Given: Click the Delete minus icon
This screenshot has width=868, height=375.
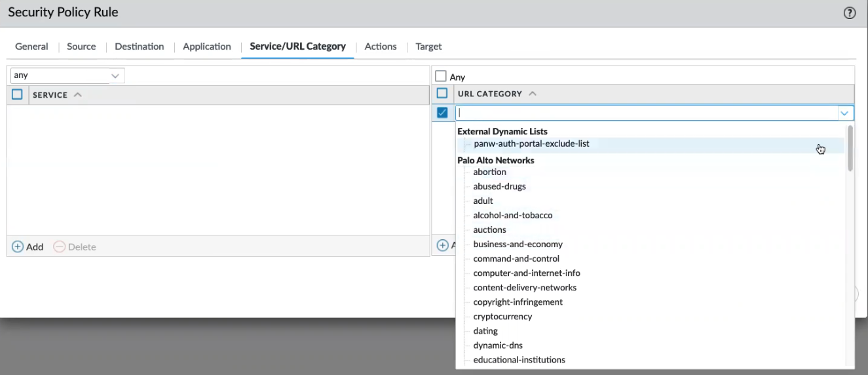Looking at the screenshot, I should (x=60, y=247).
